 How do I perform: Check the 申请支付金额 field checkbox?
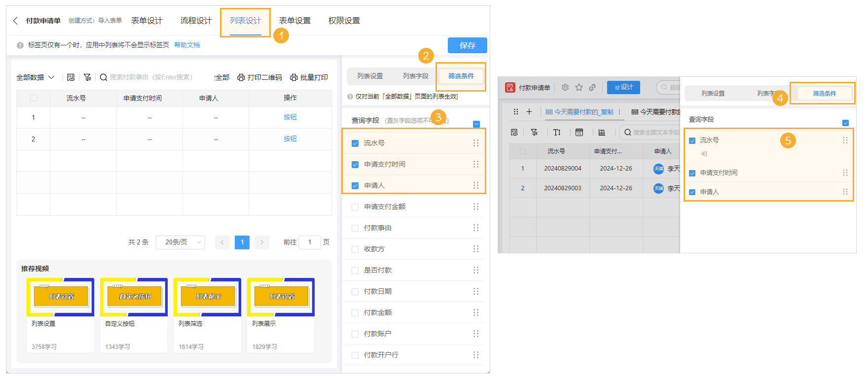pyautogui.click(x=355, y=207)
